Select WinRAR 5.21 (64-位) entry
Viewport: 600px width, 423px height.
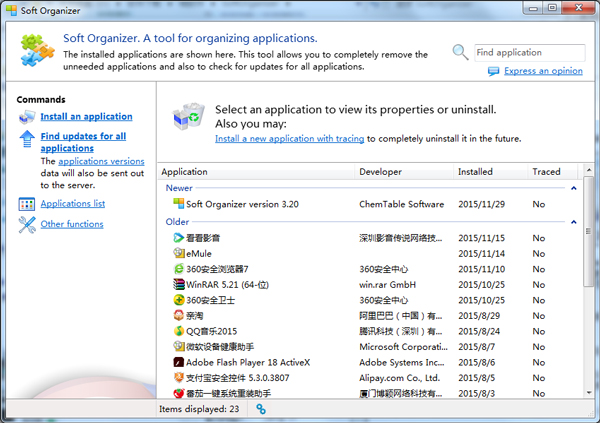[228, 285]
